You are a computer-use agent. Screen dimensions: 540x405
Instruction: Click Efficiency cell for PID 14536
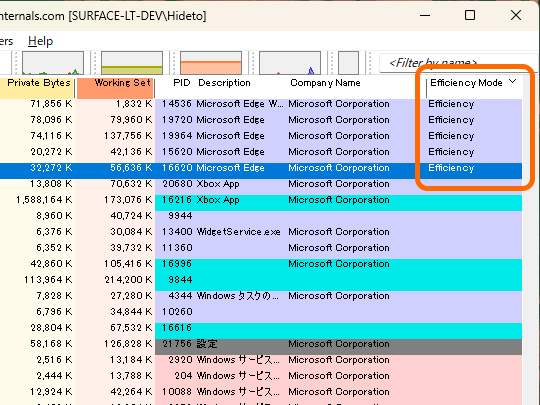point(451,104)
